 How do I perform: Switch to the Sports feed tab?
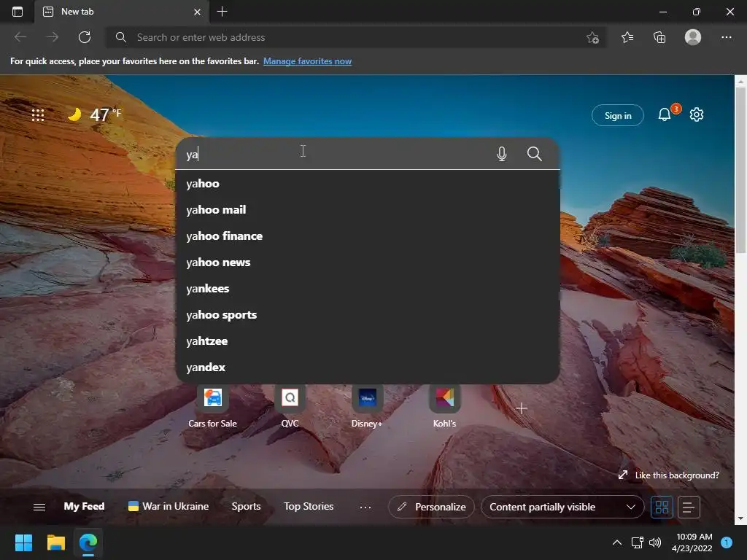pyautogui.click(x=246, y=506)
